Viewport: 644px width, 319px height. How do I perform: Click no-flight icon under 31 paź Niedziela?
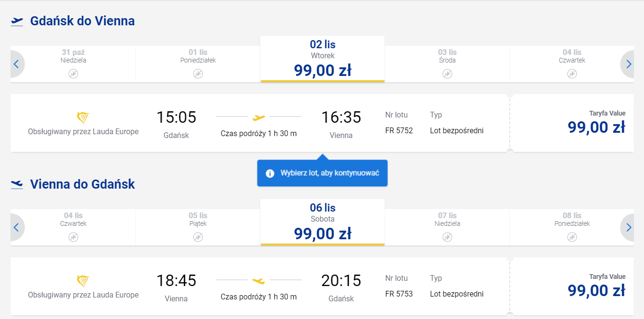pos(73,74)
